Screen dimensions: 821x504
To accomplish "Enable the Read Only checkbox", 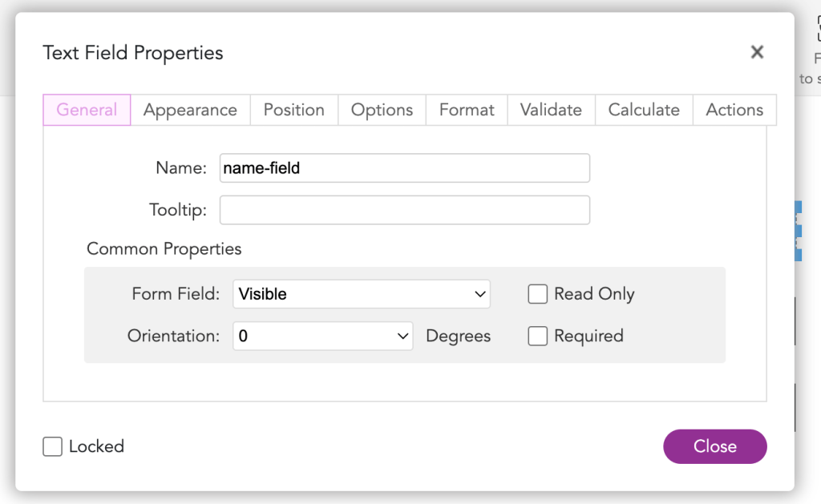I will coord(538,294).
